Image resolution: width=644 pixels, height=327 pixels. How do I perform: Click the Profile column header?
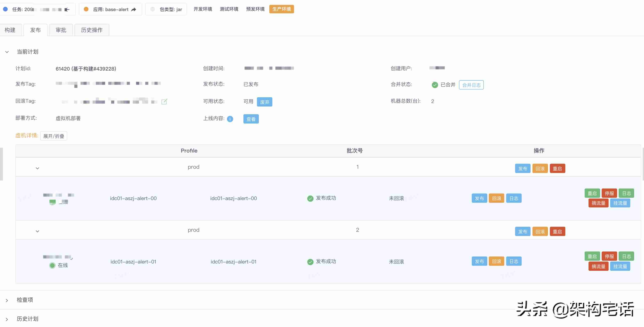pyautogui.click(x=189, y=151)
